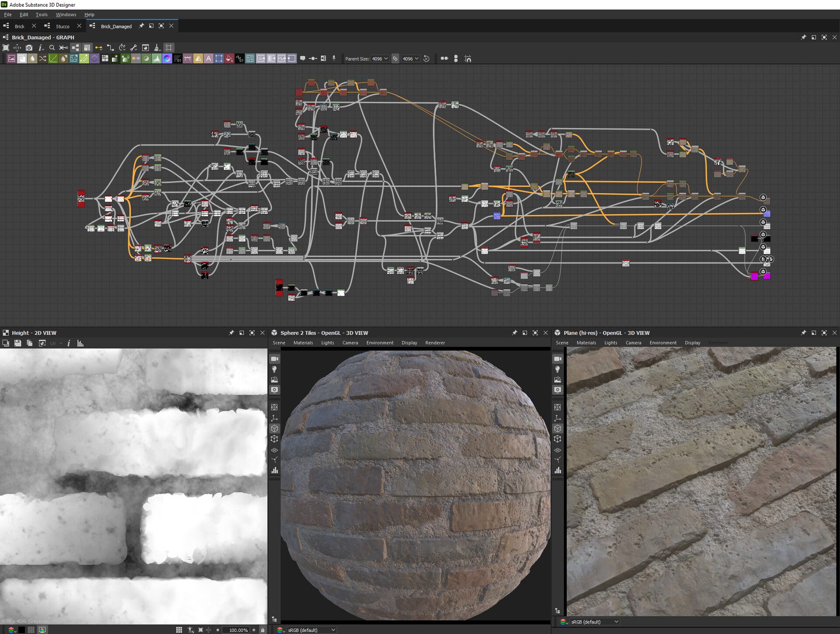Image resolution: width=840 pixels, height=634 pixels.
Task: Toggle tiling grid in the 2D view
Action: [x=179, y=630]
